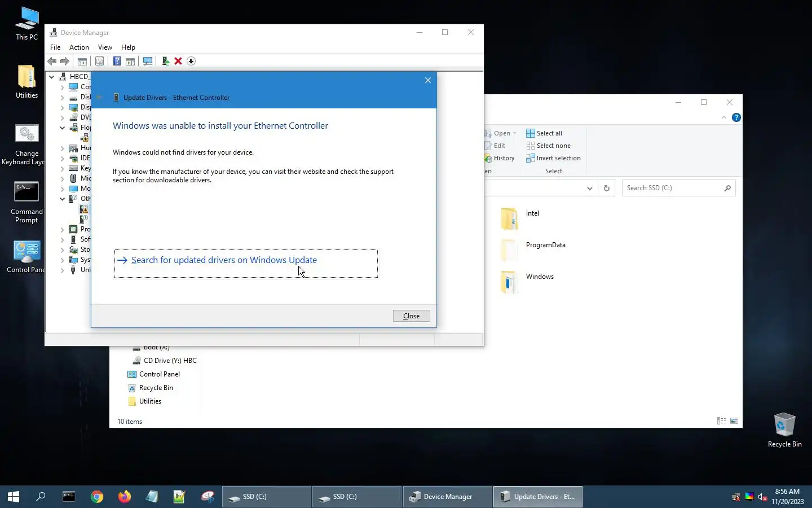Click the Close button in Update Drivers dialog
The height and width of the screenshot is (508, 812).
click(412, 316)
